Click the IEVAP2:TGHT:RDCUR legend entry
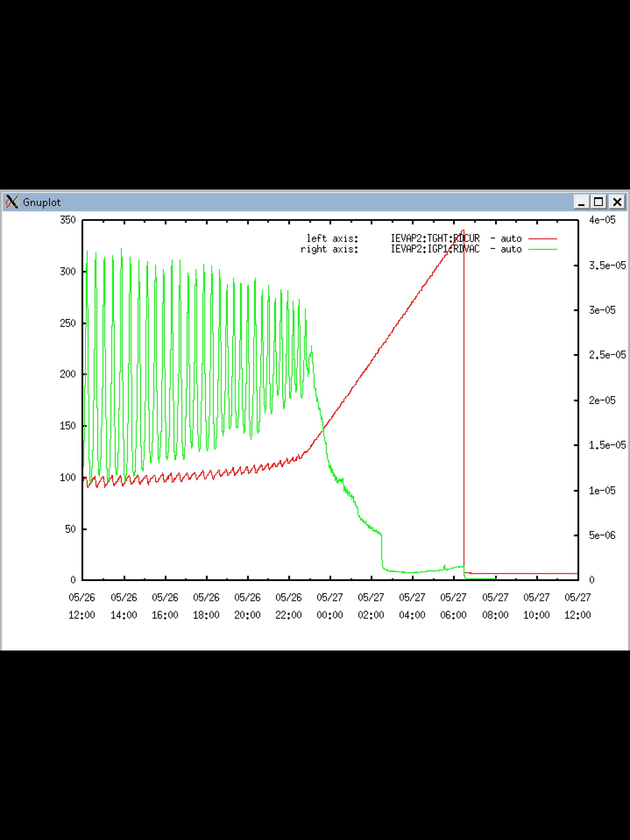The image size is (630, 840). (435, 238)
